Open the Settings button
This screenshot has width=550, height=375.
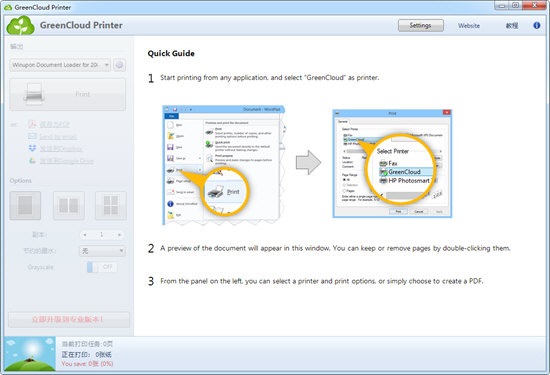point(421,25)
